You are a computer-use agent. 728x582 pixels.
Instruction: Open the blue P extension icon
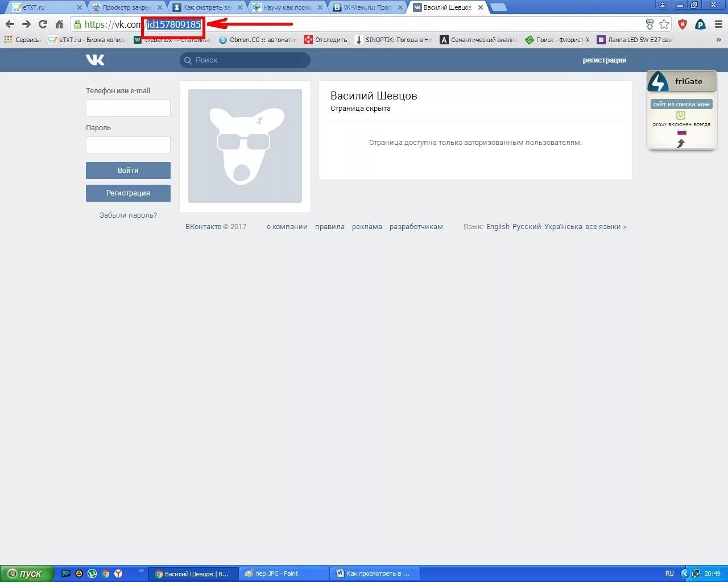tap(700, 24)
